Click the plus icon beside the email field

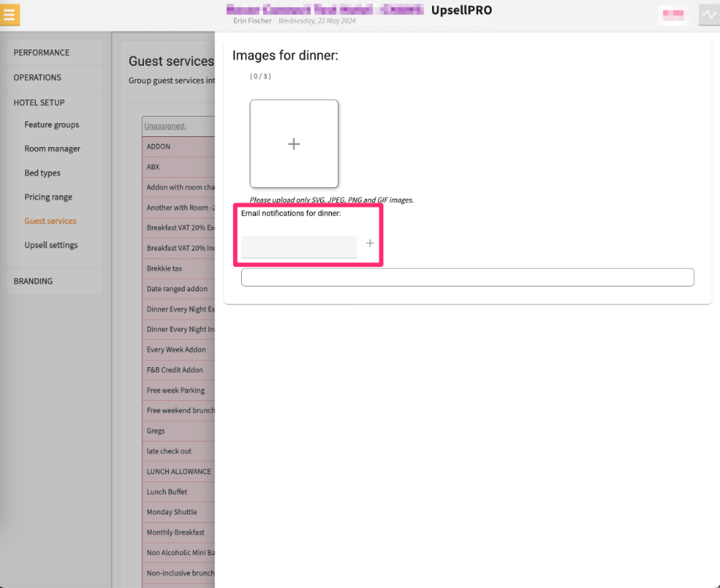pyautogui.click(x=370, y=243)
